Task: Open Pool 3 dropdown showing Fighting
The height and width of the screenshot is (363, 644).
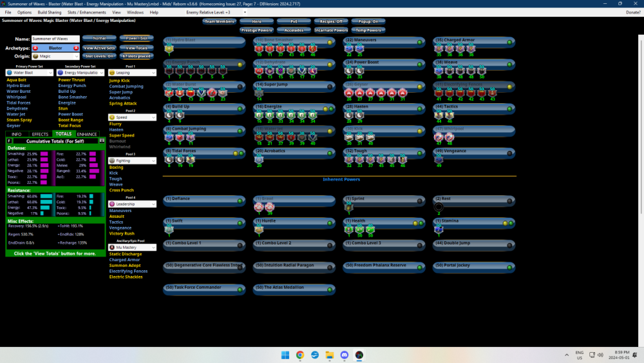Action: tap(132, 161)
